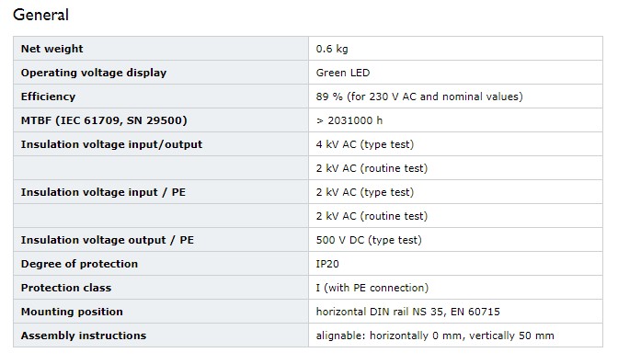Click the 0.6 kg value cell
The width and height of the screenshot is (618, 364).
pyautogui.click(x=455, y=49)
